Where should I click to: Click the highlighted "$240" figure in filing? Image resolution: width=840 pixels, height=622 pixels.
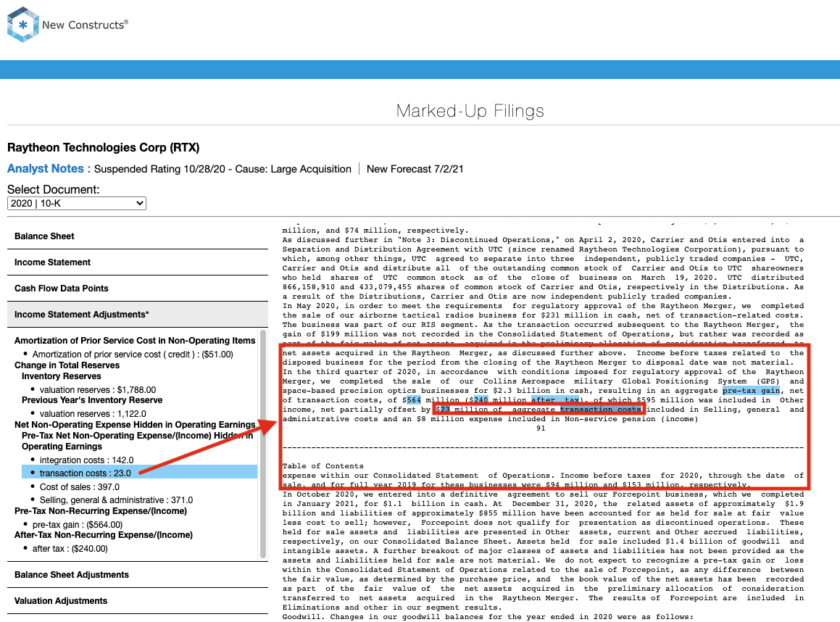(478, 400)
